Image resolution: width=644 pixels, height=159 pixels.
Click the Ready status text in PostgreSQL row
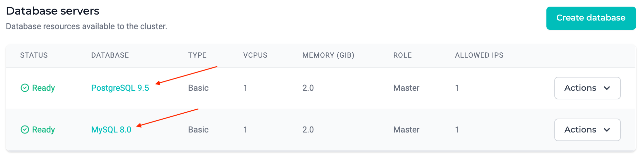click(43, 88)
